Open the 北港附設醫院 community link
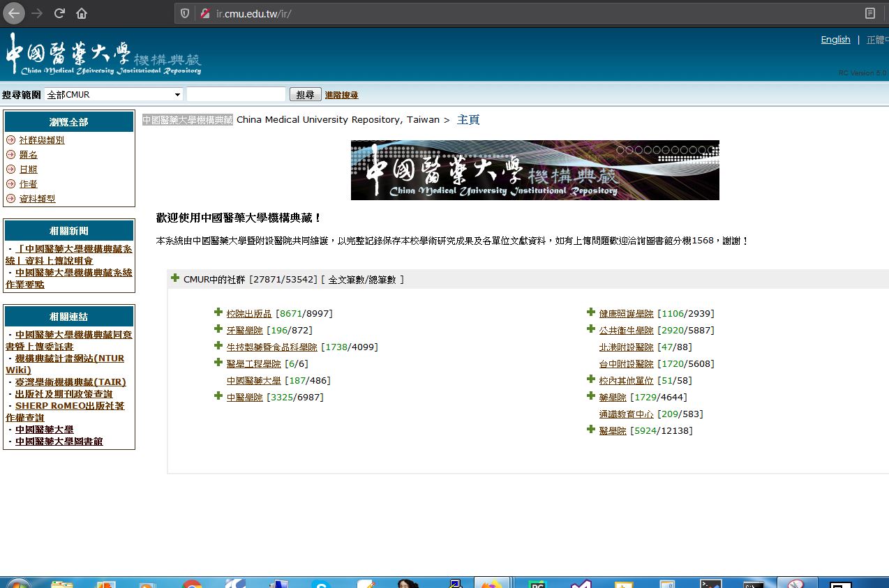 click(627, 347)
